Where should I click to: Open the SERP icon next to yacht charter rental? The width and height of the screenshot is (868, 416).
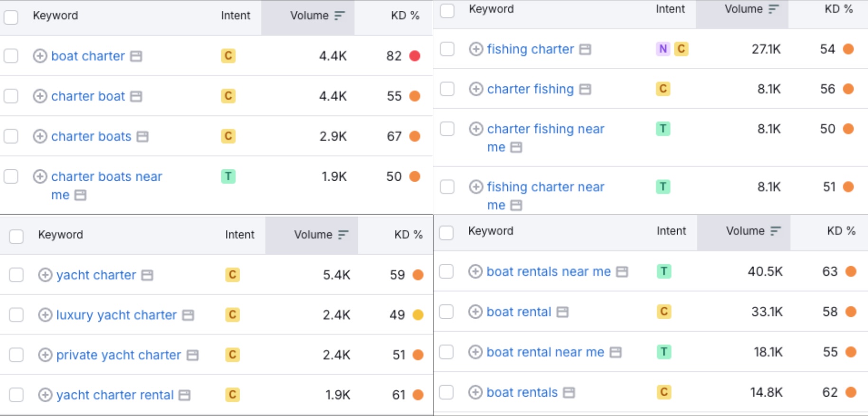pos(185,395)
